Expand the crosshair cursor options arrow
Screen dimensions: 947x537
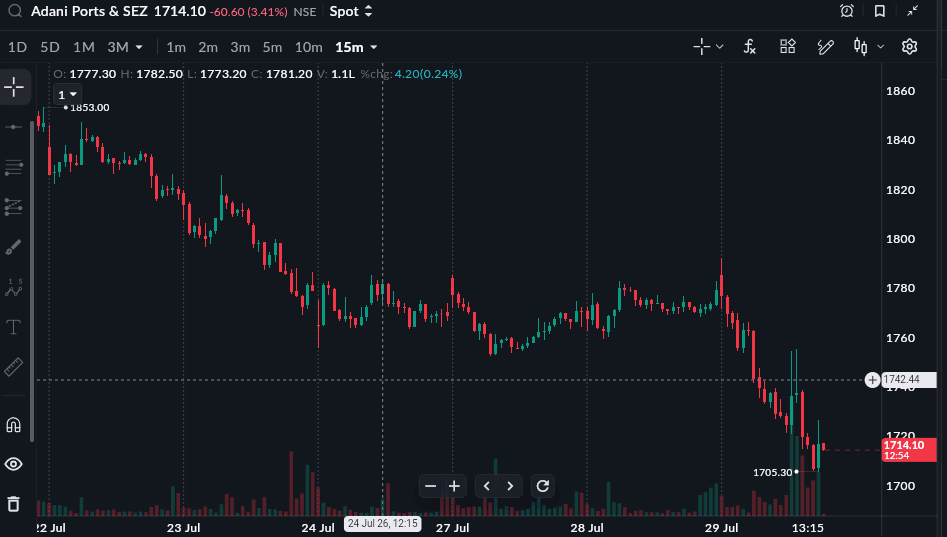(x=719, y=47)
